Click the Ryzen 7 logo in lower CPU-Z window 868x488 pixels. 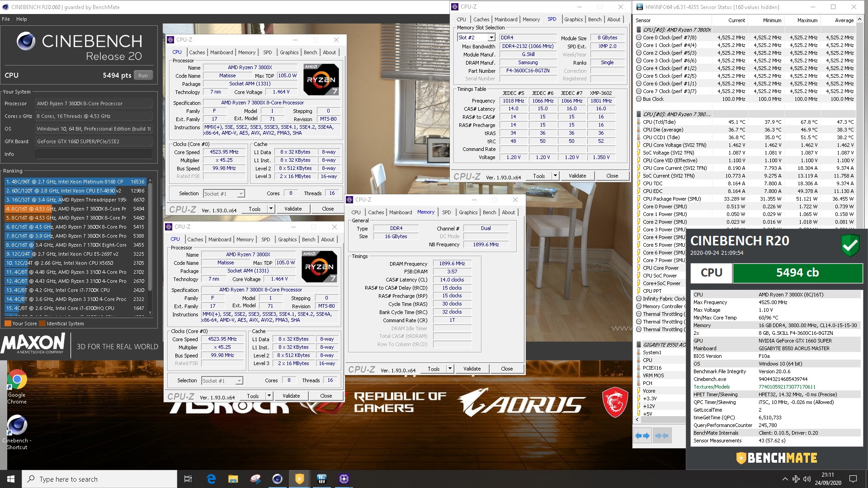coord(319,266)
